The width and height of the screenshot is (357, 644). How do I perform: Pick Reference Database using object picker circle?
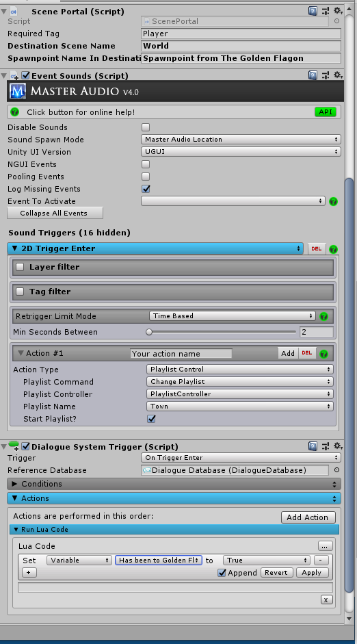[336, 470]
